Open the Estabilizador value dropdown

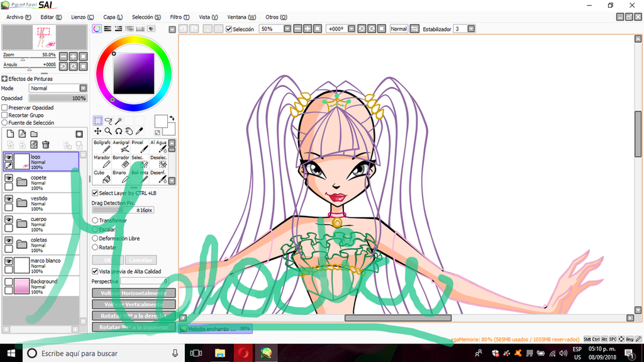[x=471, y=29]
